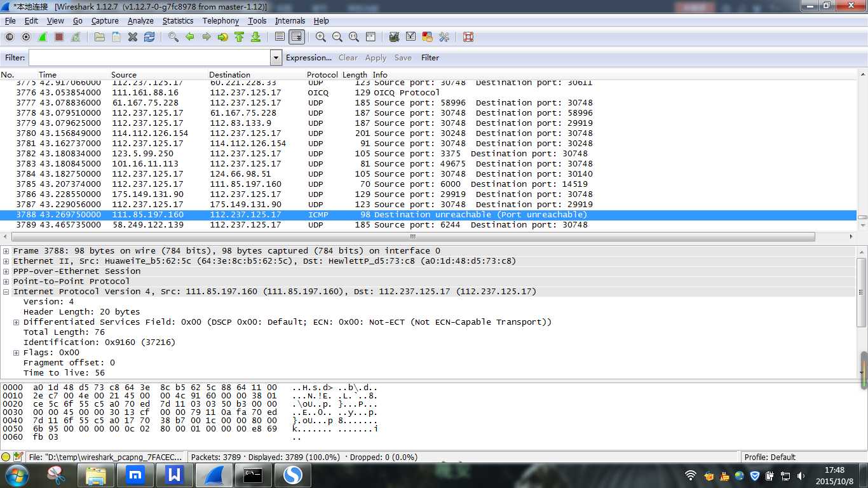This screenshot has height=488, width=868.
Task: Close this capture file (X icon)
Action: [x=133, y=37]
